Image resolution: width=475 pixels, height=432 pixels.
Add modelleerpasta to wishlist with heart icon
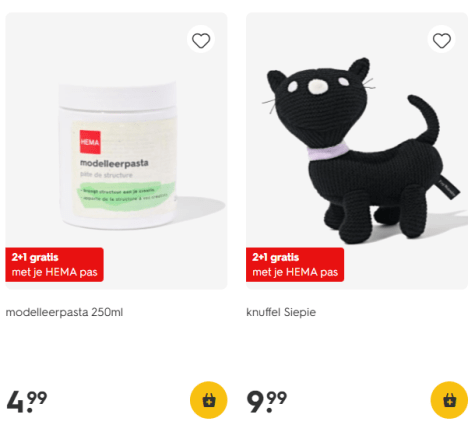(x=201, y=40)
